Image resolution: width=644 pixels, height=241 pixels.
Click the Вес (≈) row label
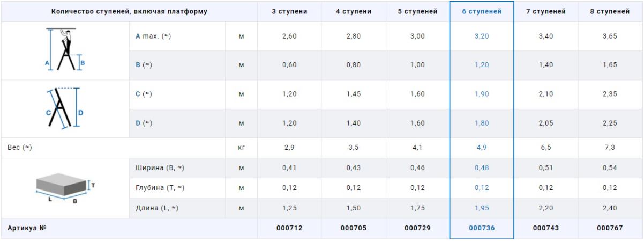[x=20, y=148]
